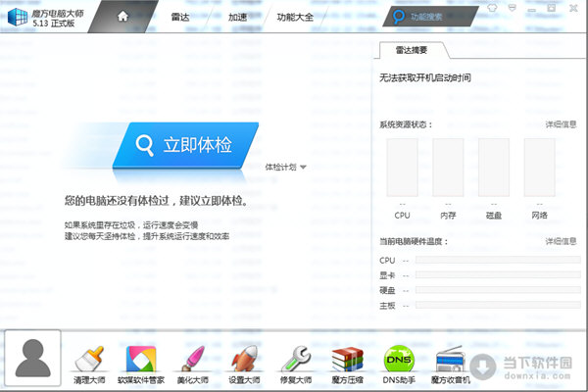Image resolution: width=588 pixels, height=392 pixels.
Task: Open the user account avatar
Action: tap(33, 358)
